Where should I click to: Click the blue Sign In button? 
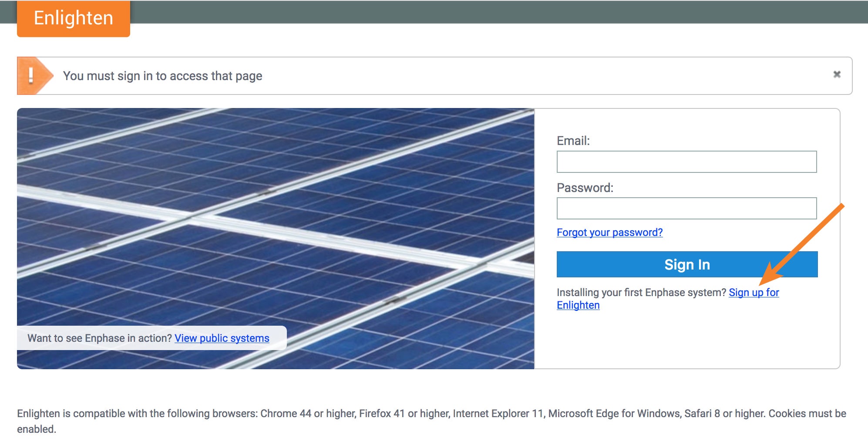click(687, 264)
